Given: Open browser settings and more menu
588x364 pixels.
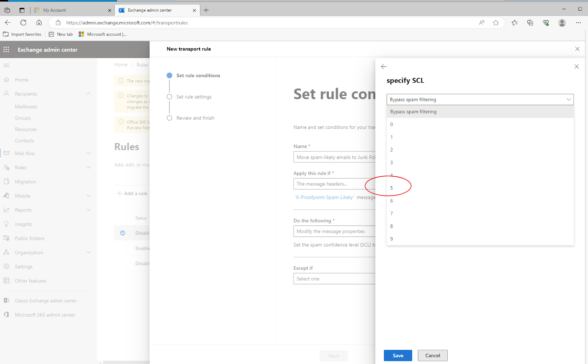Looking at the screenshot, I should point(578,23).
